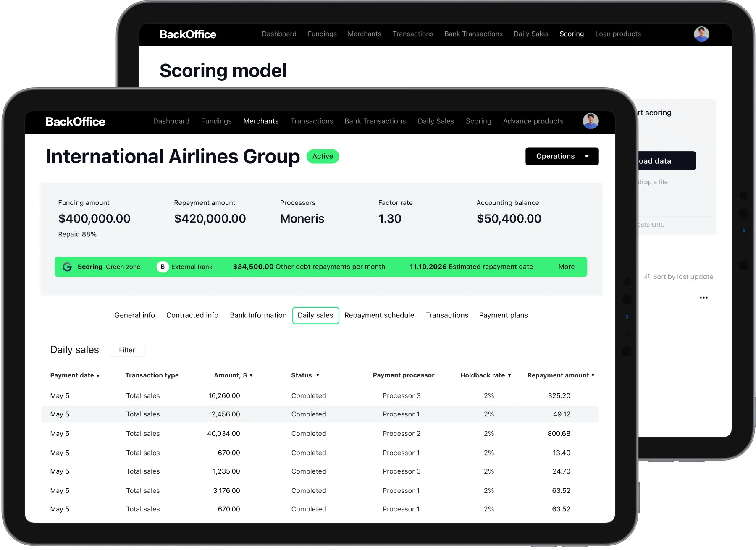This screenshot has width=756, height=550.
Task: Expand the Operations dropdown
Action: click(x=562, y=157)
